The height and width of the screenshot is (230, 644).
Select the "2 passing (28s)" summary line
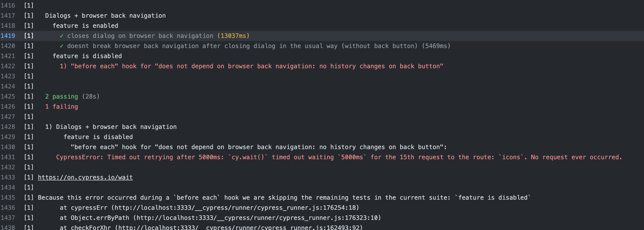click(72, 96)
